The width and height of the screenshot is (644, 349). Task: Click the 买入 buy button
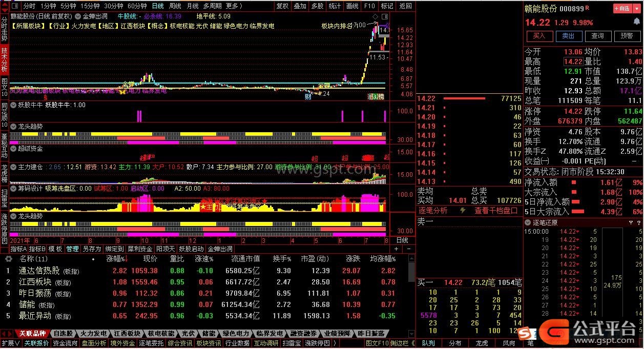539,36
